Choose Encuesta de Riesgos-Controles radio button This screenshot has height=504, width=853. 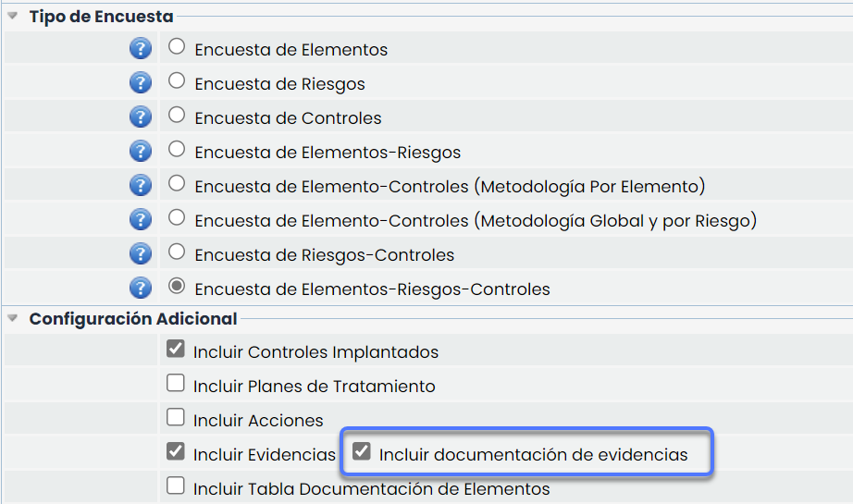177,252
